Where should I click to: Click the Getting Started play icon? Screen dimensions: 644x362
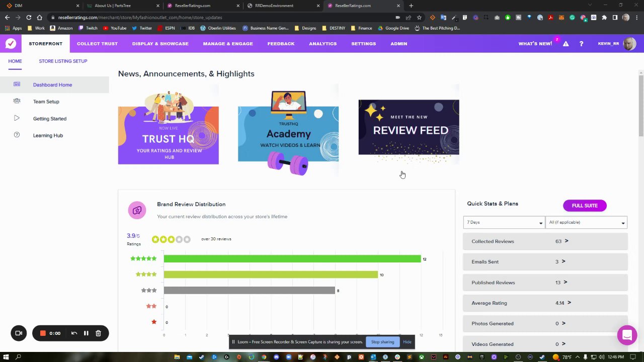tap(17, 118)
